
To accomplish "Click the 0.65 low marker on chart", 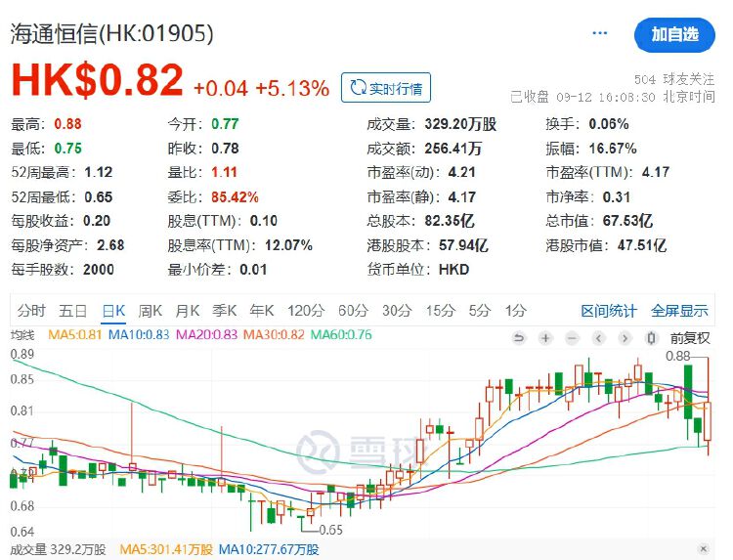I will 330,530.
